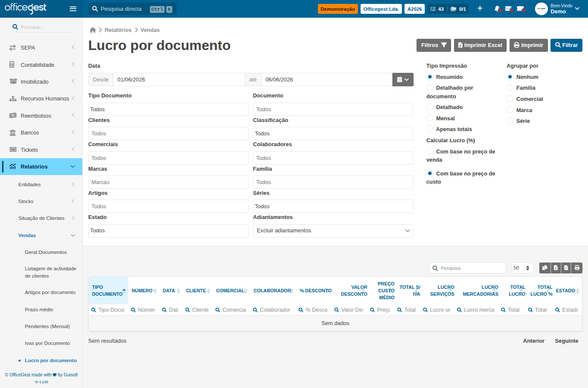Choose profit based on cost price

(430, 173)
